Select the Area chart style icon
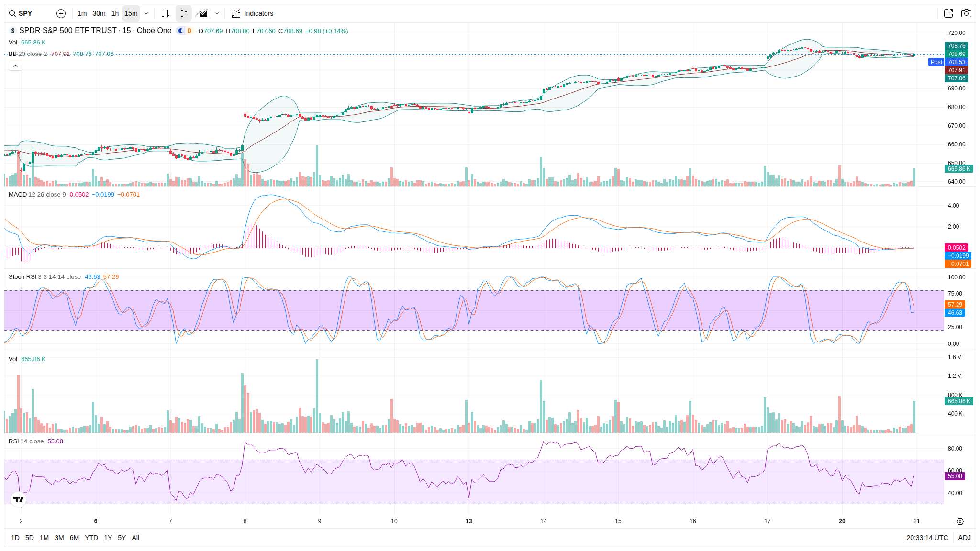 (x=202, y=13)
